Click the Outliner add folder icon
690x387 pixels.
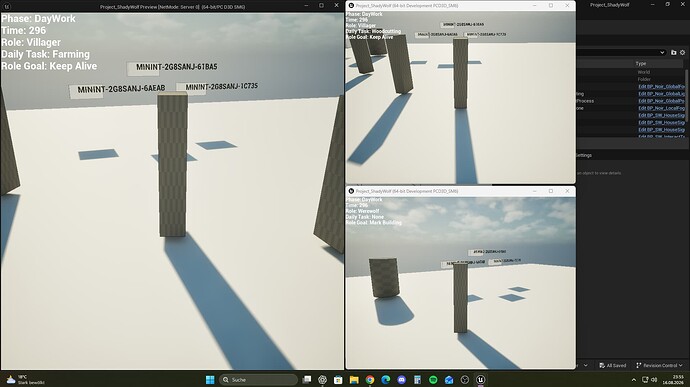click(x=673, y=52)
